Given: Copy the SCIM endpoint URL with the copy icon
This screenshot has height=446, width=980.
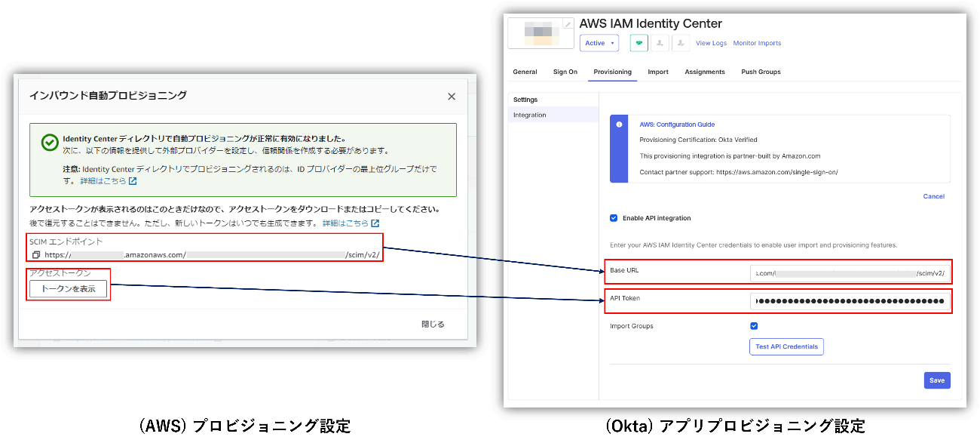Looking at the screenshot, I should pyautogui.click(x=35, y=255).
